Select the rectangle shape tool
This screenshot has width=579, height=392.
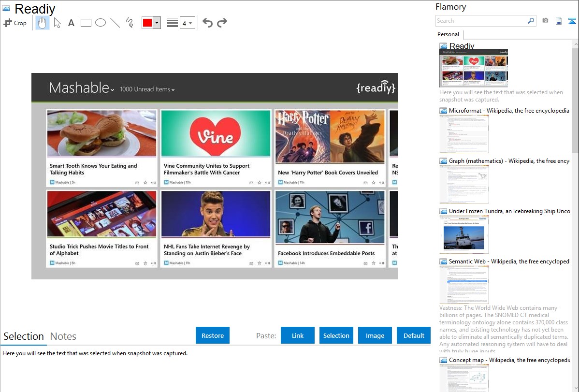coord(86,23)
